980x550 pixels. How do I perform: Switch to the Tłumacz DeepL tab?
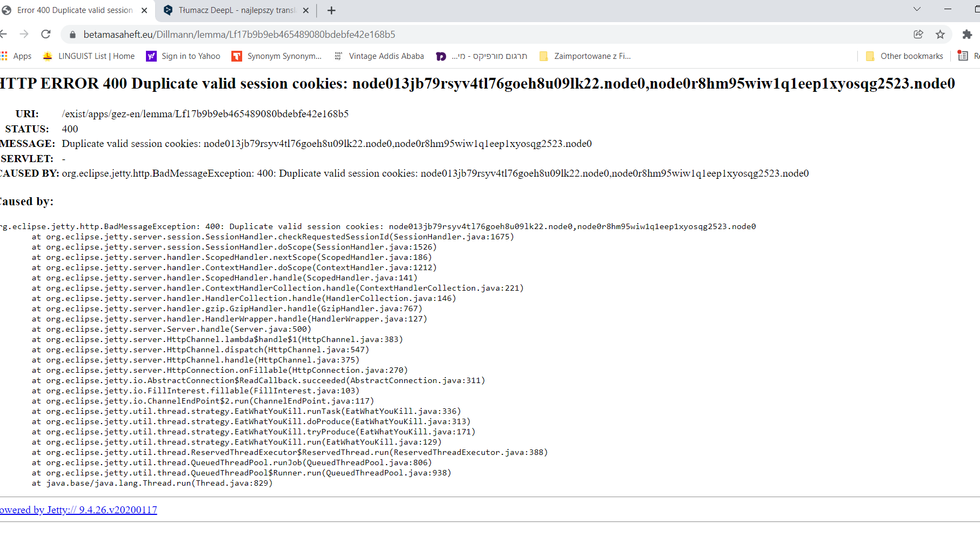(x=232, y=10)
